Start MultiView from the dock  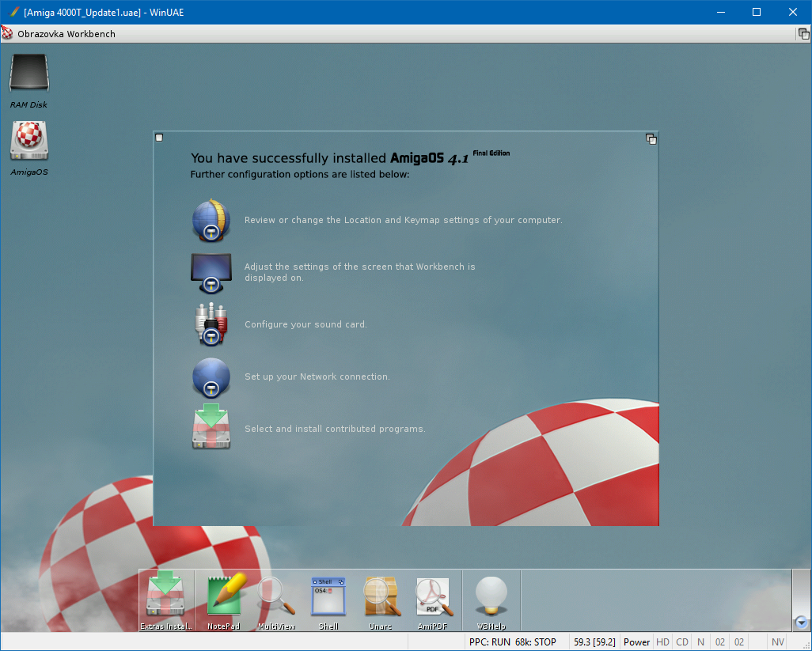coord(276,596)
